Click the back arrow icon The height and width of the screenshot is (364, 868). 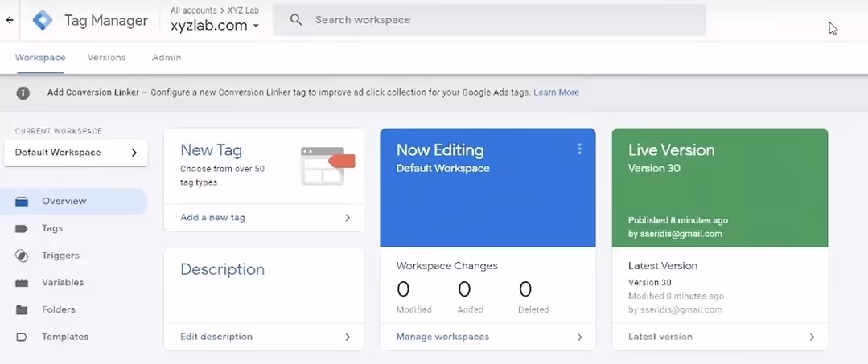click(10, 20)
